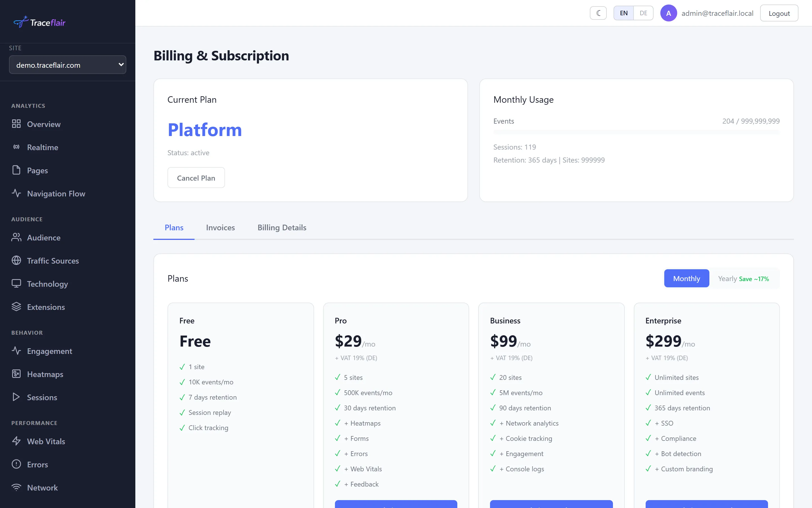Click the 204 / 999,999,999 events value
Image resolution: width=812 pixels, height=508 pixels.
click(751, 121)
